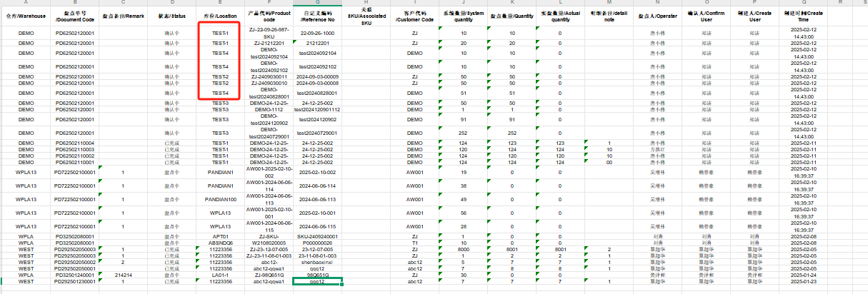This screenshot has height=294, width=868.
Task: Click the Location header cell
Action: pos(220,18)
